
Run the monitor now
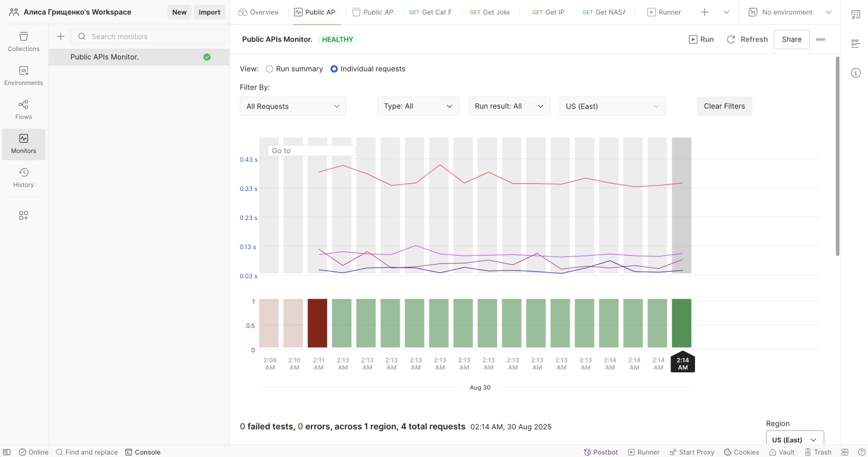coord(701,40)
